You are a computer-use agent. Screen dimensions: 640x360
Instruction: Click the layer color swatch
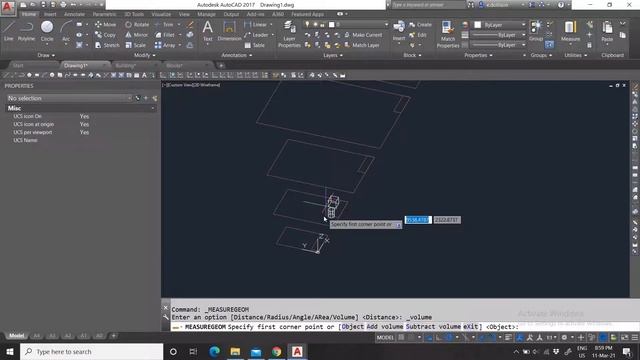332,25
